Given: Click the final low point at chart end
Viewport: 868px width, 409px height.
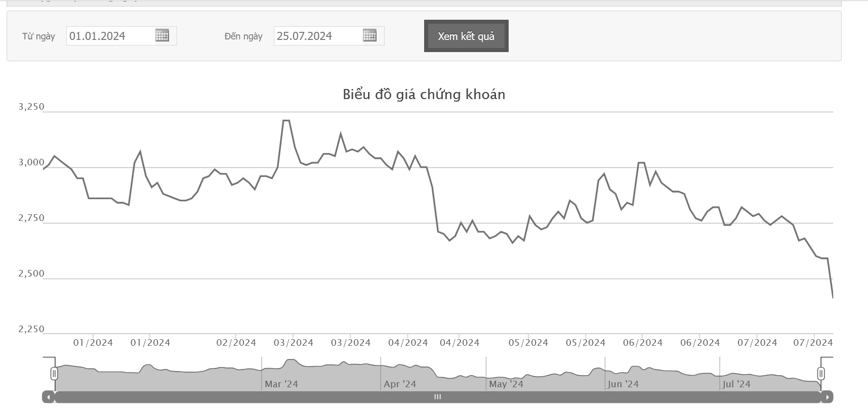Looking at the screenshot, I should tap(832, 297).
